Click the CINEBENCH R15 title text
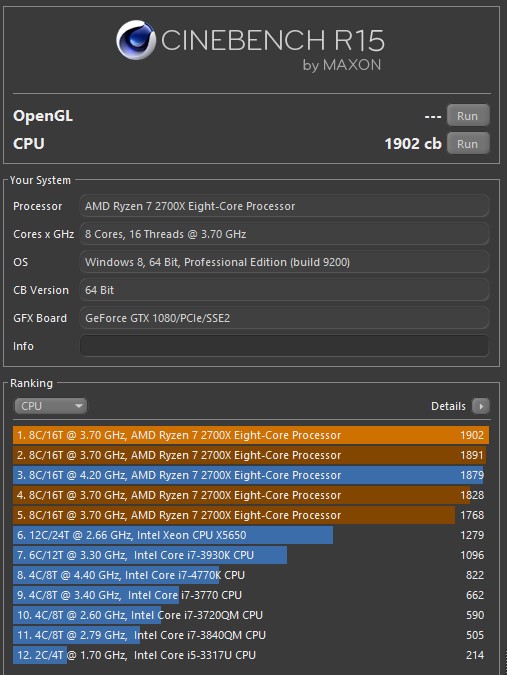The image size is (507, 675). coord(273,40)
